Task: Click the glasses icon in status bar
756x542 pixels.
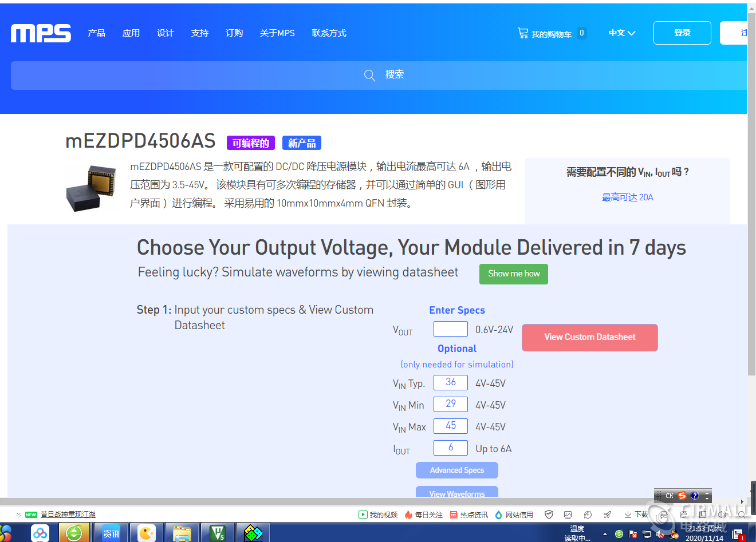Action: click(664, 515)
